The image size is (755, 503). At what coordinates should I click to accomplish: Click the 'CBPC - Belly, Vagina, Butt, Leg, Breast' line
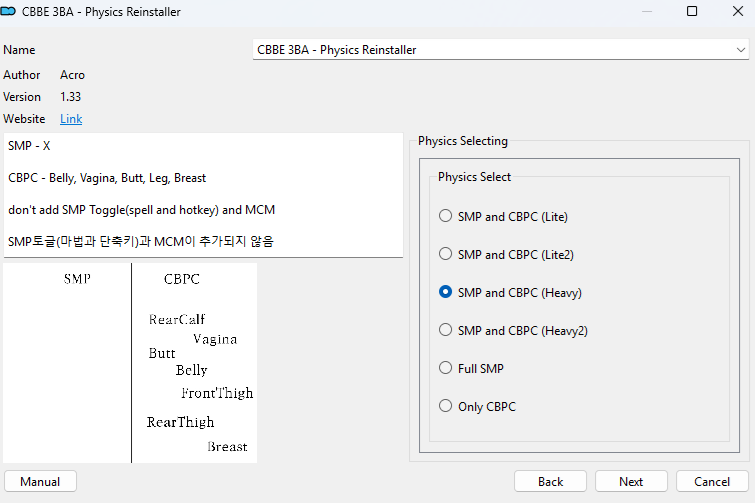click(x=107, y=178)
